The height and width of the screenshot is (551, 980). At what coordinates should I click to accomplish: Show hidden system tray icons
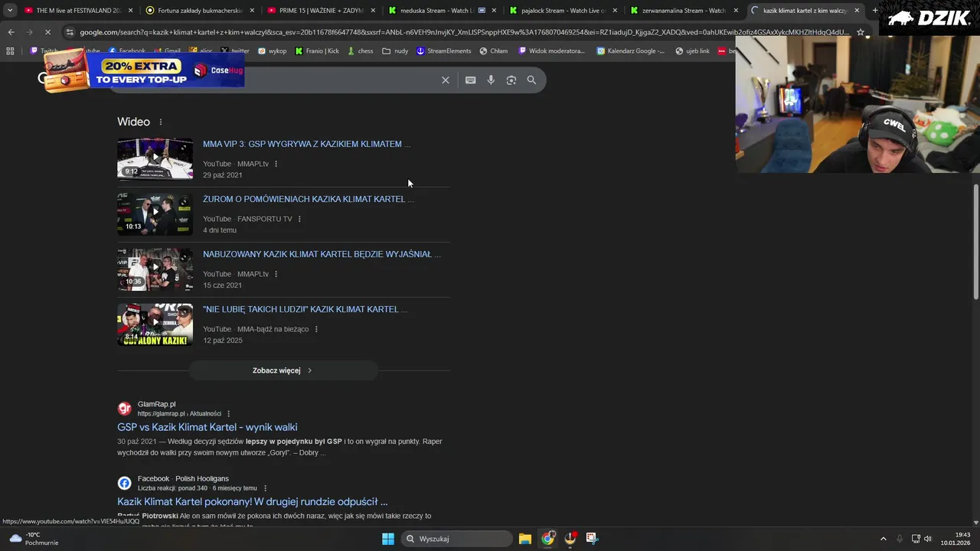click(x=883, y=539)
